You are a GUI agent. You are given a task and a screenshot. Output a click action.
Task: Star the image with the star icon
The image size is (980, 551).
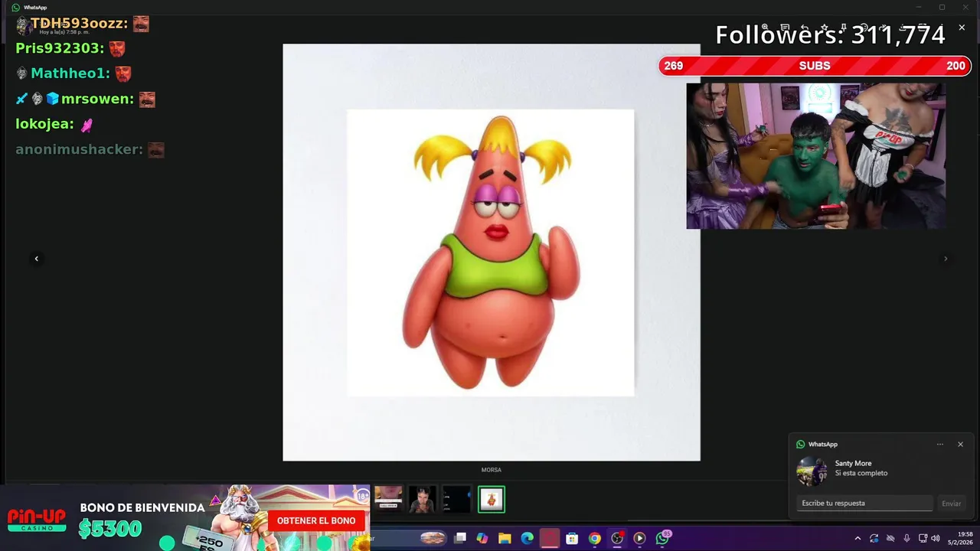coord(825,28)
